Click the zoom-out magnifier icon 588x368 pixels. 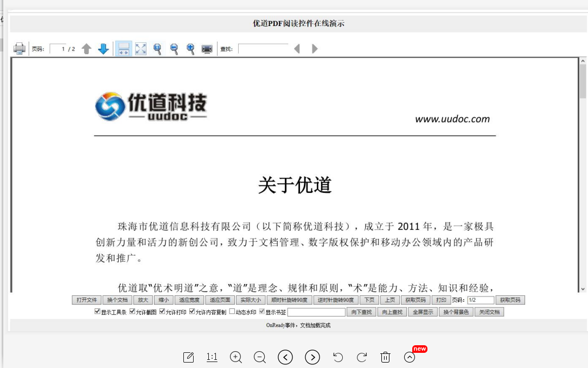[174, 48]
